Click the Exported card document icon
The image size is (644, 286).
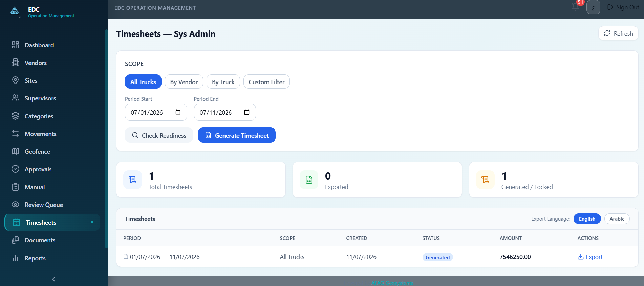tap(309, 180)
